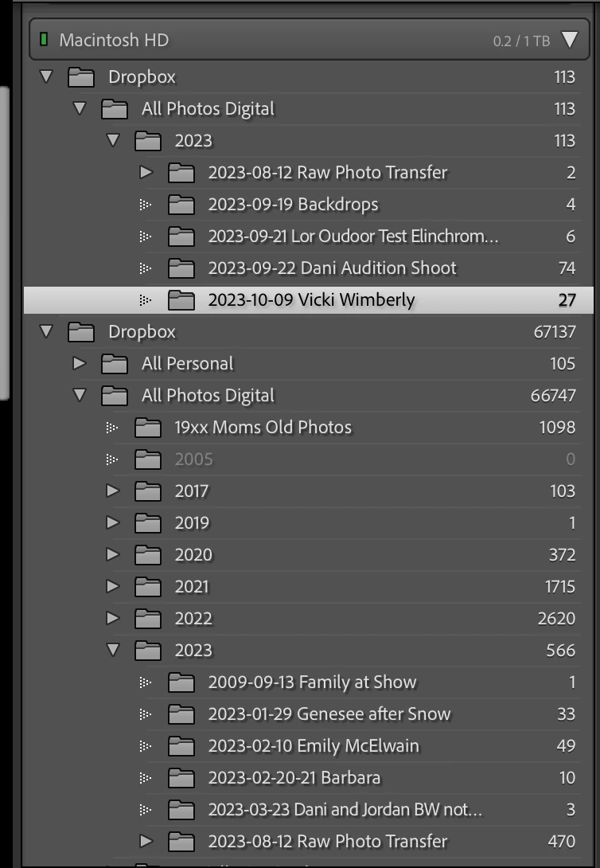Expand the 2022 folder
600x868 pixels.
(x=113, y=618)
